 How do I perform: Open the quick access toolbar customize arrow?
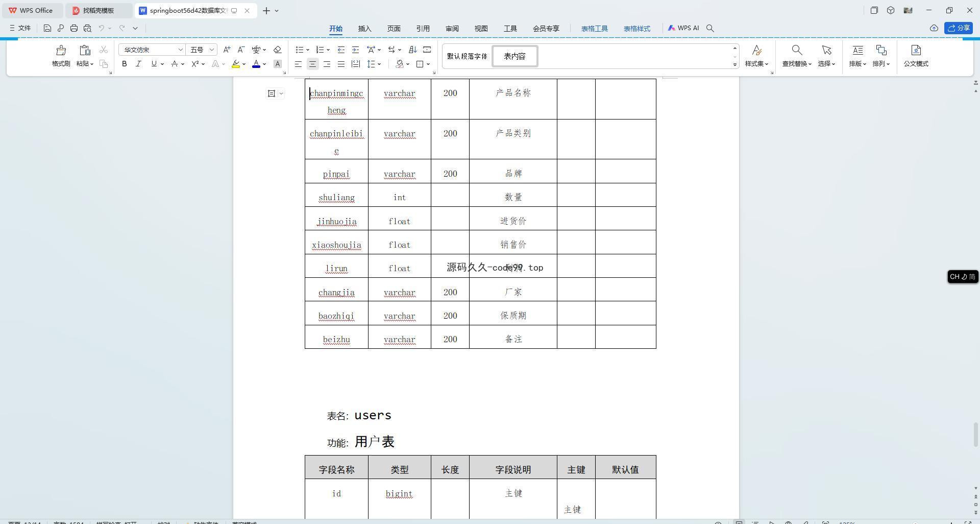(135, 28)
